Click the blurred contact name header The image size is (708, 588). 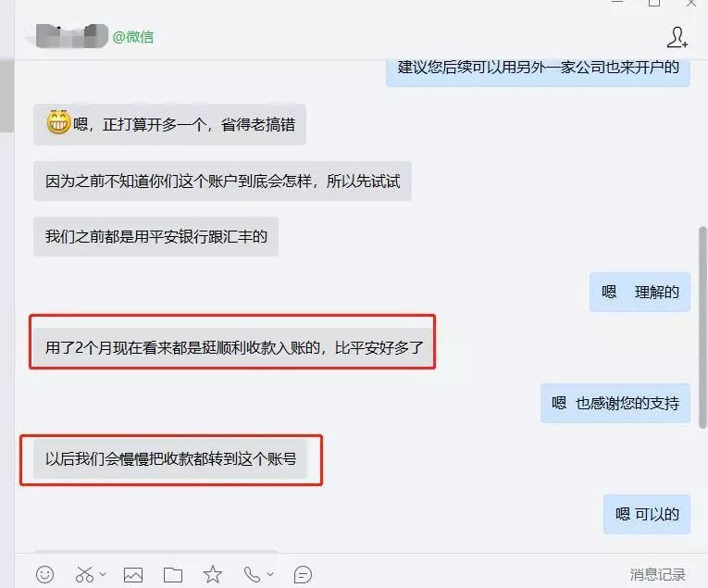[72, 36]
